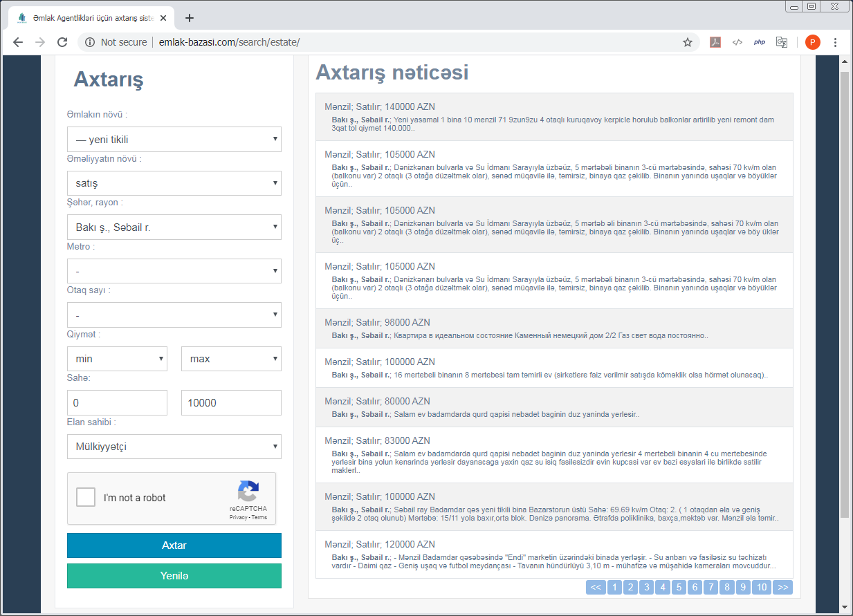Click the Yenilə reset button

pos(174,576)
